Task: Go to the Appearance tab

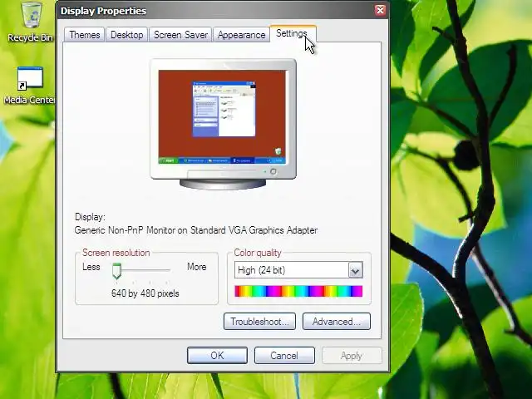Action: [242, 35]
